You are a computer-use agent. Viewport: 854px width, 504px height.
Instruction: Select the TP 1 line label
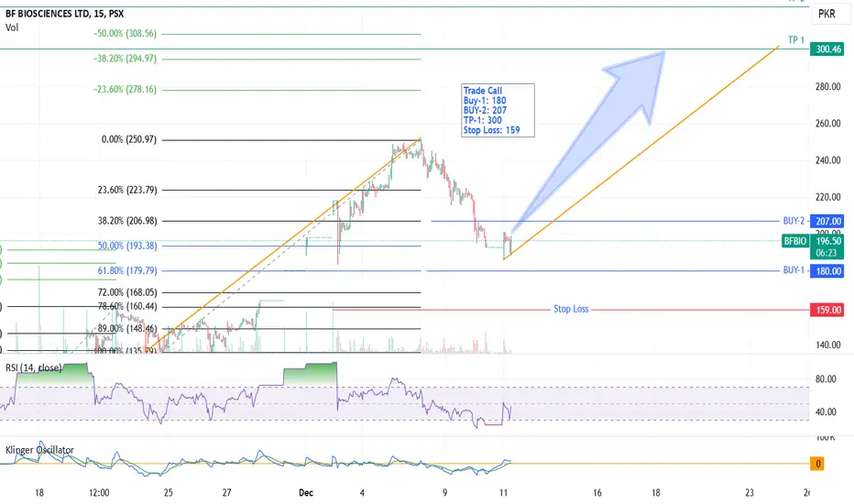(795, 39)
